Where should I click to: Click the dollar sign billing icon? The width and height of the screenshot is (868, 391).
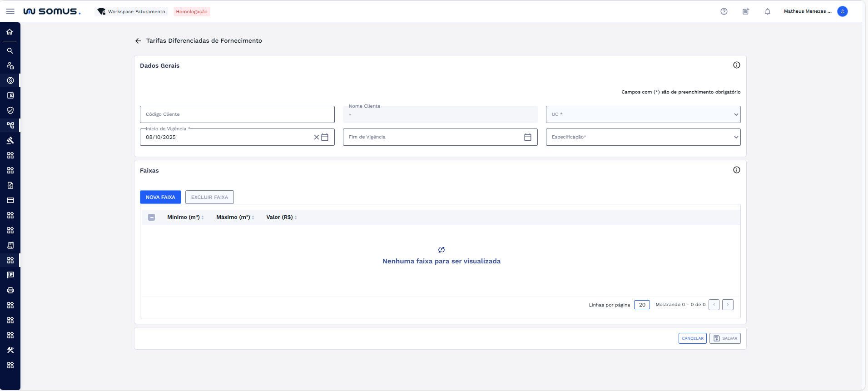(10, 80)
